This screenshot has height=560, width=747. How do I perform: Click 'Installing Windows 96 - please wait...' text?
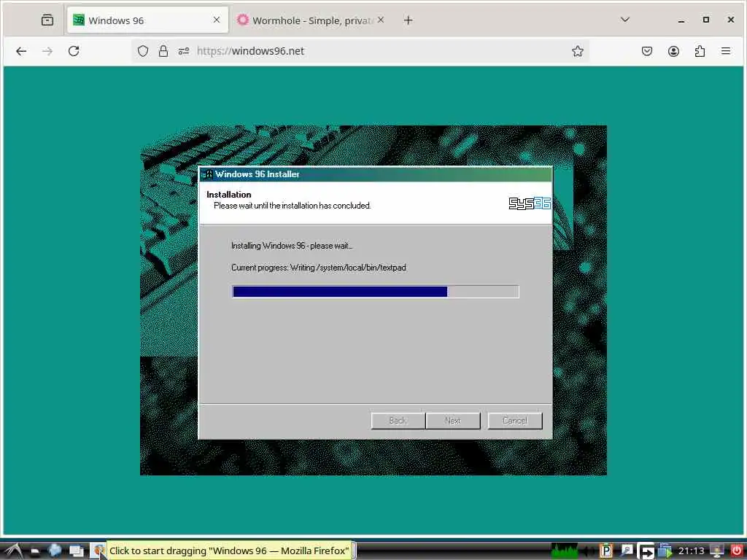click(x=292, y=246)
